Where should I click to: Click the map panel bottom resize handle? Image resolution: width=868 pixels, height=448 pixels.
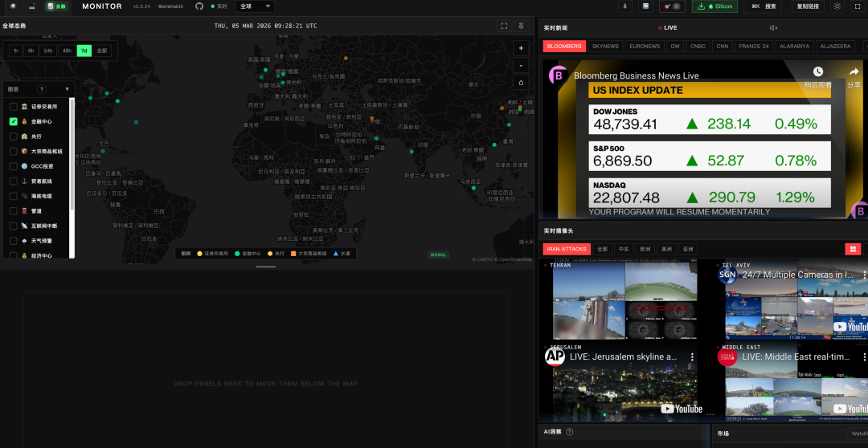click(x=266, y=267)
